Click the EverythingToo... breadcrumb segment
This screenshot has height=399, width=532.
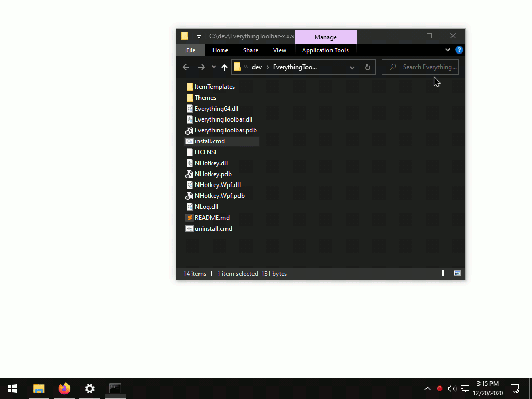(x=295, y=67)
